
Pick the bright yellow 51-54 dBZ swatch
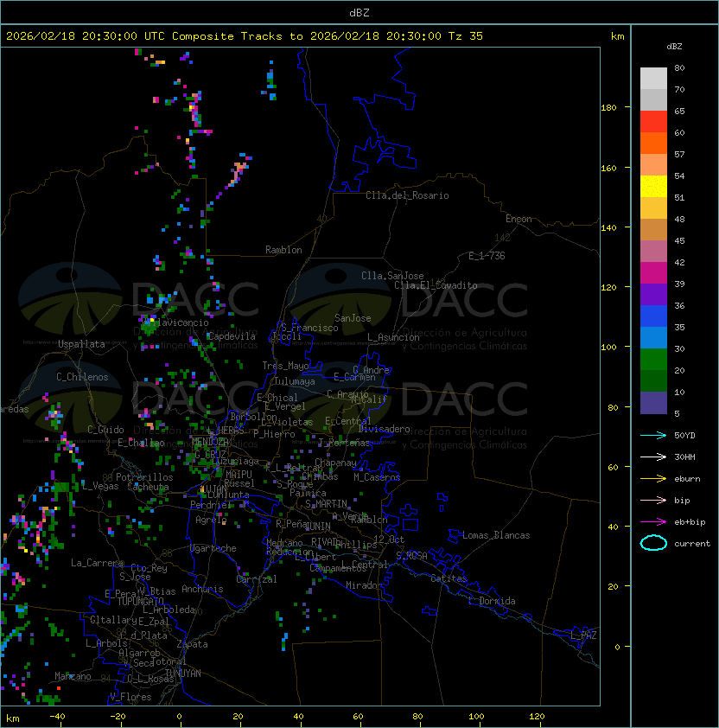tap(653, 186)
